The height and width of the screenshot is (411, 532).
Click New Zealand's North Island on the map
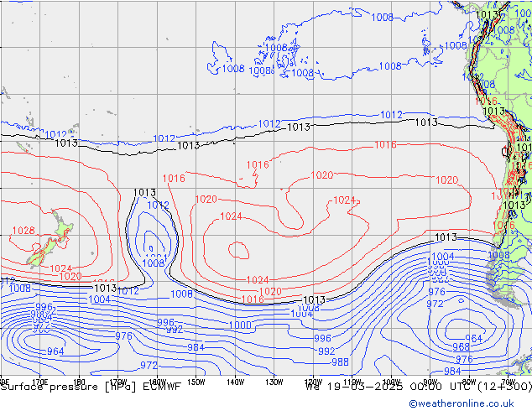62,228
